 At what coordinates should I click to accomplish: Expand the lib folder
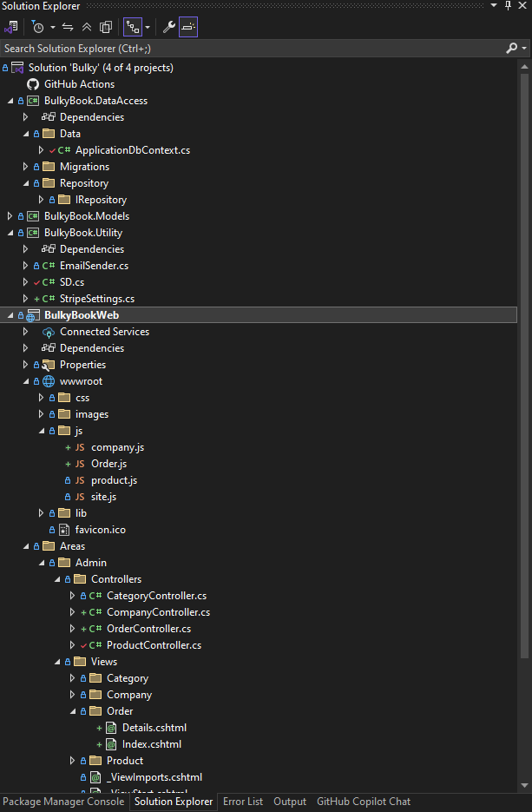pyautogui.click(x=41, y=513)
